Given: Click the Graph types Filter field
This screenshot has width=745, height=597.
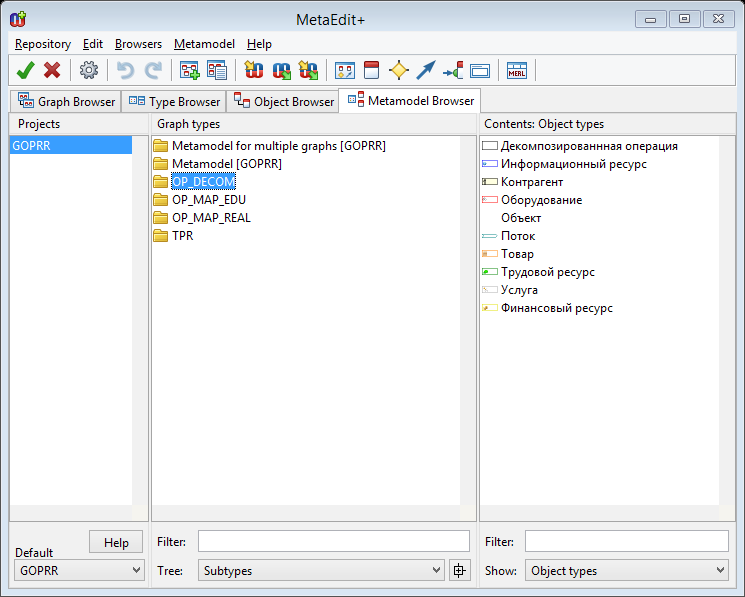Looking at the screenshot, I should pos(334,541).
